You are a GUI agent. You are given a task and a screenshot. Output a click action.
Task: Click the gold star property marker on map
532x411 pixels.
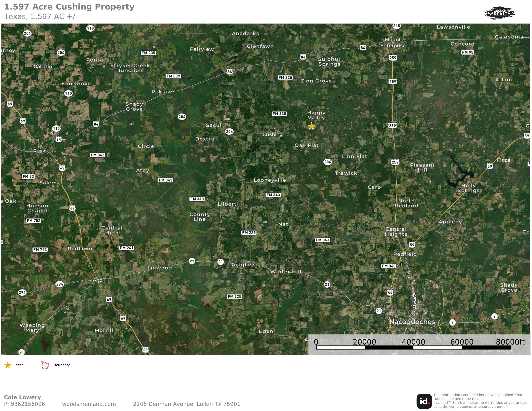point(311,126)
